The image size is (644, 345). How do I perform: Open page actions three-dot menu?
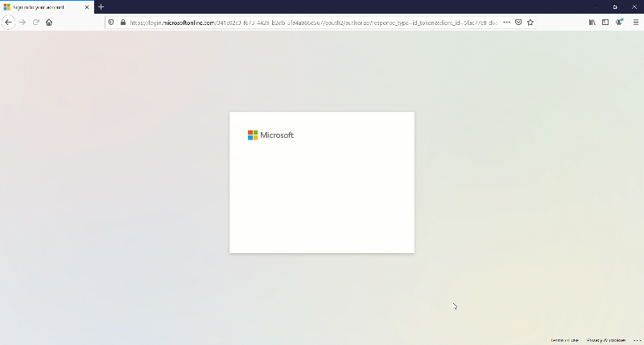507,23
